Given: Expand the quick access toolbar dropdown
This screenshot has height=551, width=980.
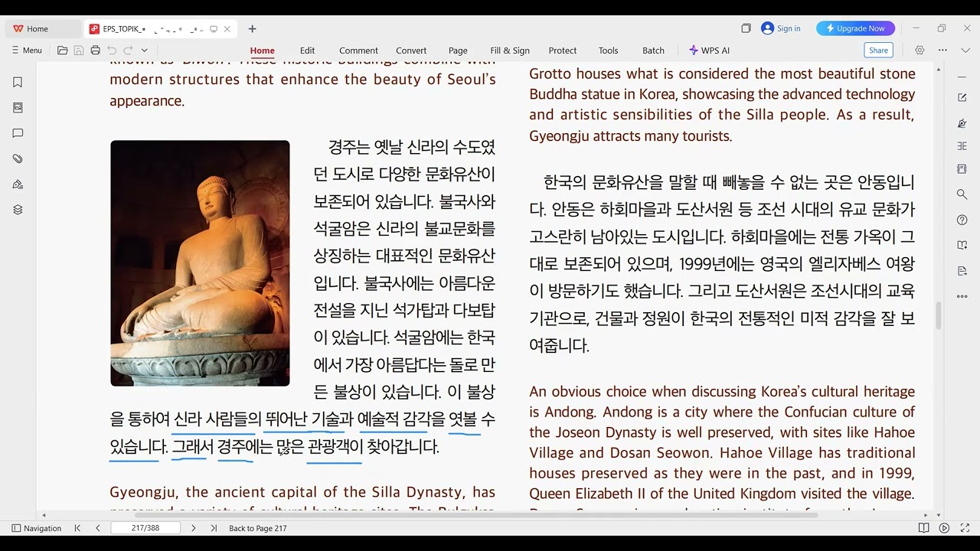Looking at the screenshot, I should point(144,51).
